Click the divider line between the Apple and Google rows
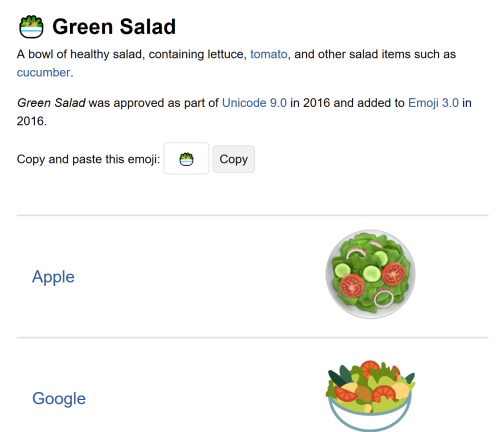 click(x=253, y=338)
